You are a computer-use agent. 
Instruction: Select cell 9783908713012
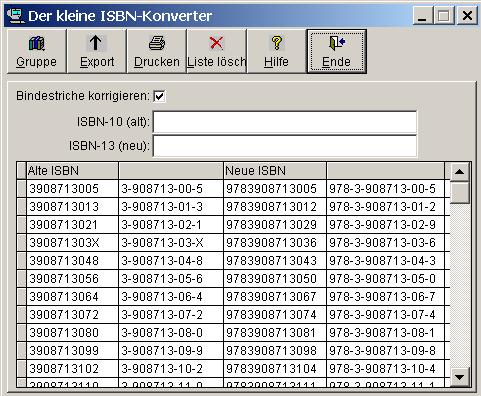(x=275, y=207)
